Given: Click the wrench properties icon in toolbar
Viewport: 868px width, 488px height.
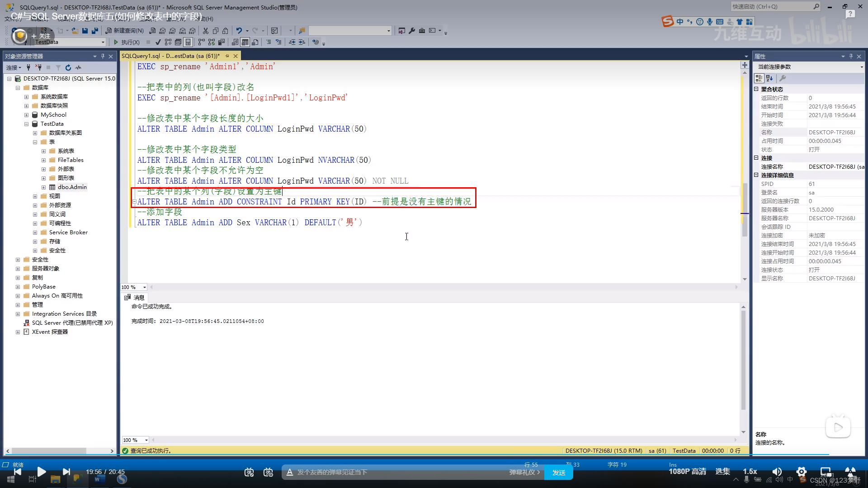Looking at the screenshot, I should pos(412,31).
